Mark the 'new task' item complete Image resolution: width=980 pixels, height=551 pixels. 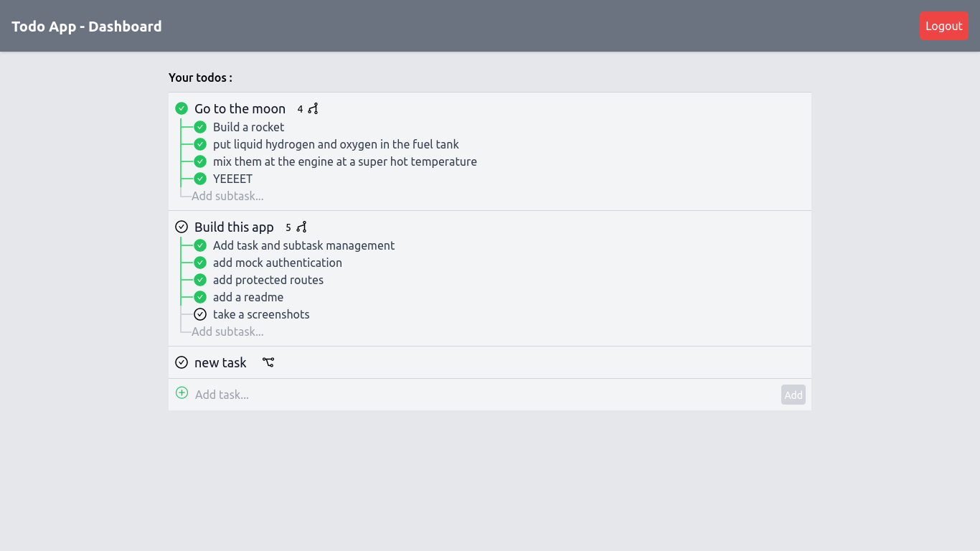[x=182, y=362]
